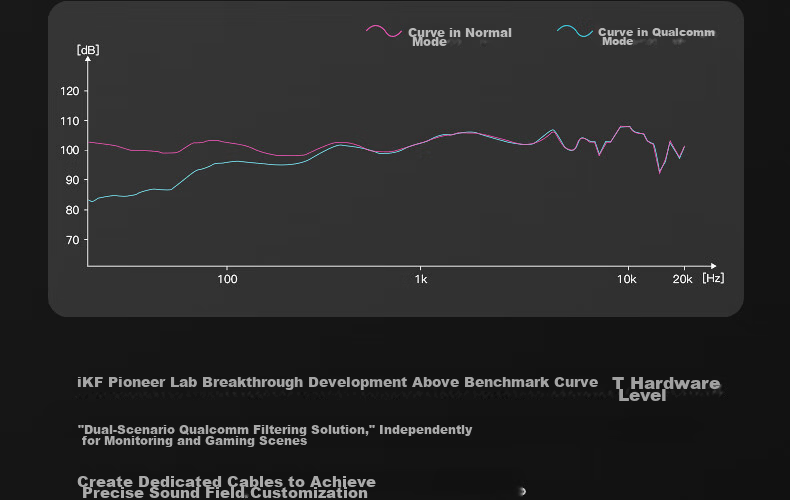
Task: Click the 110 dB axis value
Action: pos(70,121)
